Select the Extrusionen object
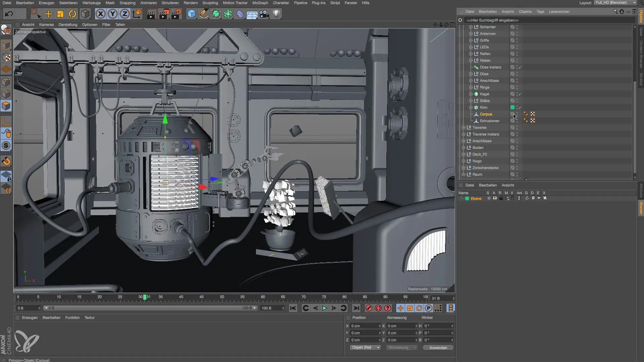 [x=489, y=121]
